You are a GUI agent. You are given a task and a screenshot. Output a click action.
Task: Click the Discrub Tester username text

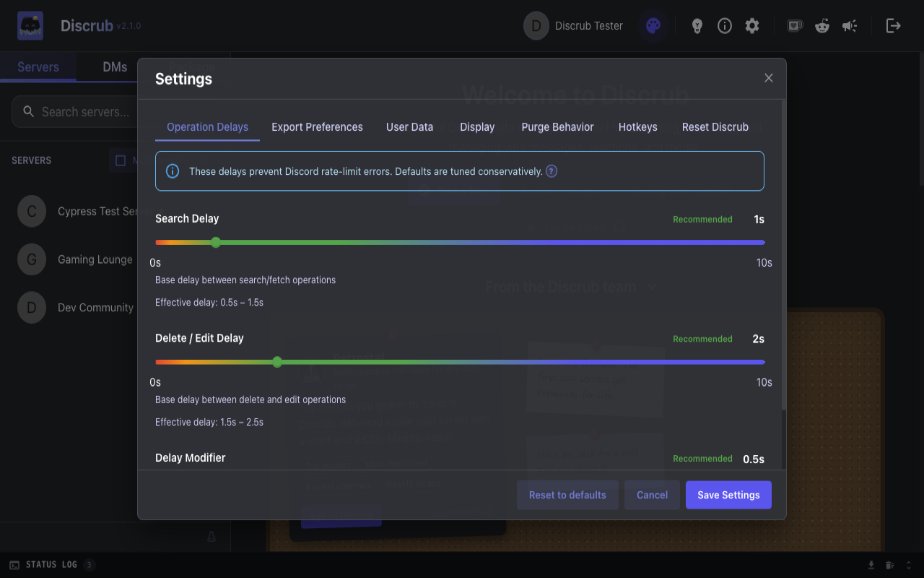pos(588,26)
